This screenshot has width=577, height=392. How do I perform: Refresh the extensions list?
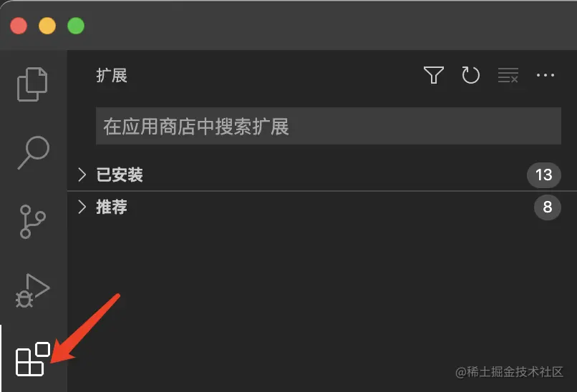pyautogui.click(x=470, y=75)
